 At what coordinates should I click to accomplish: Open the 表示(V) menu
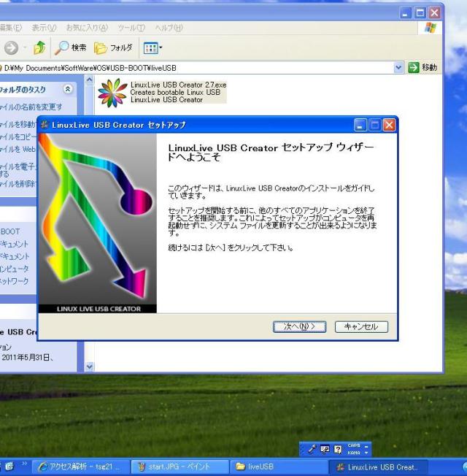(x=45, y=28)
